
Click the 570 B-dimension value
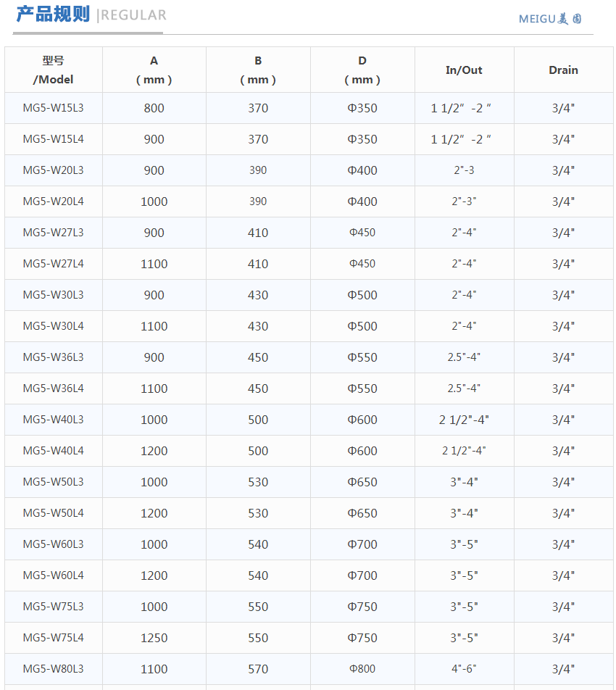[x=258, y=669]
